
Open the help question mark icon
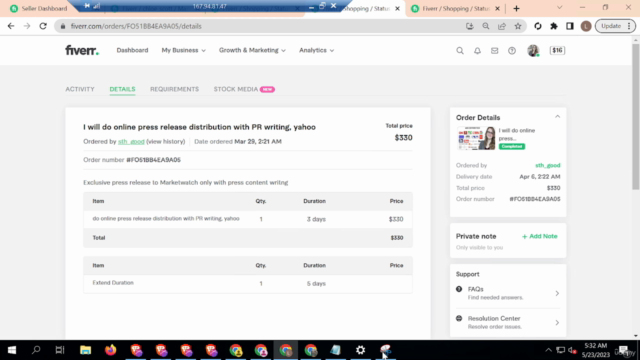click(512, 51)
